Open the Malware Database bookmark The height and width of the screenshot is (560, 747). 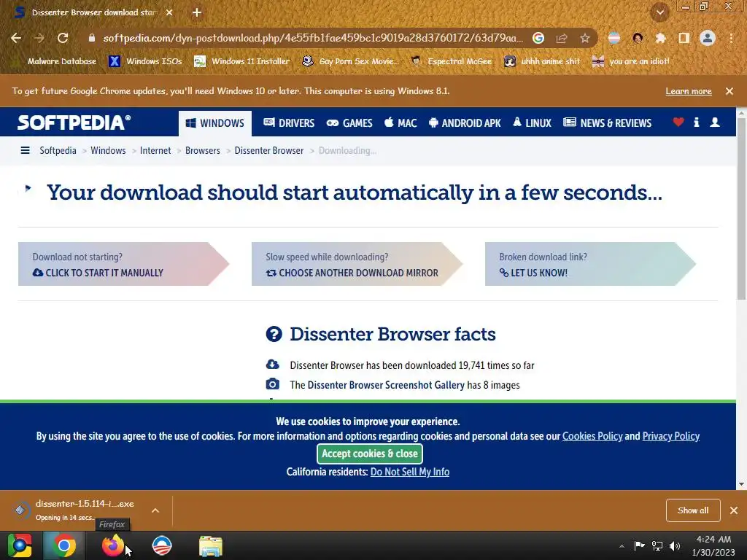coord(54,61)
